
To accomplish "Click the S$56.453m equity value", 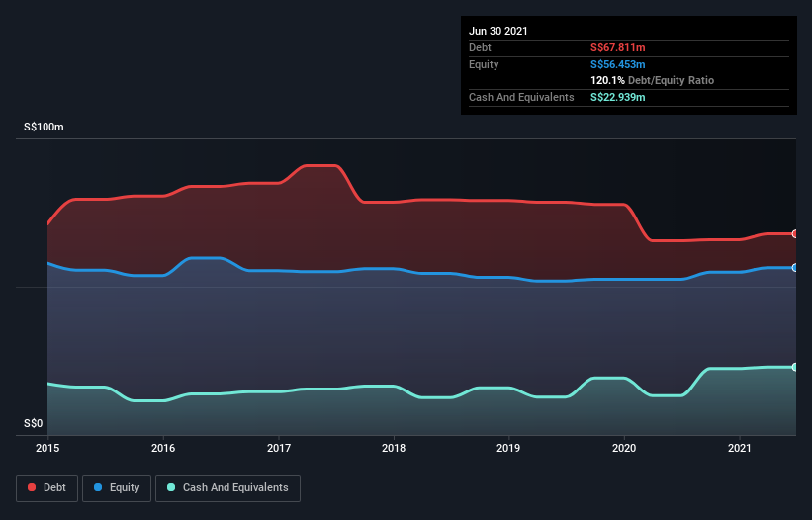I will [618, 64].
